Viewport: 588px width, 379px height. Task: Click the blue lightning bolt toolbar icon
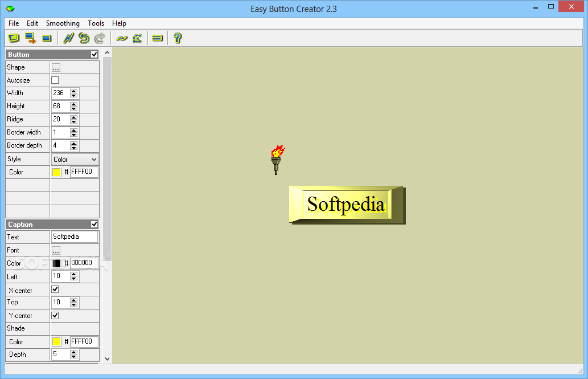(x=68, y=38)
